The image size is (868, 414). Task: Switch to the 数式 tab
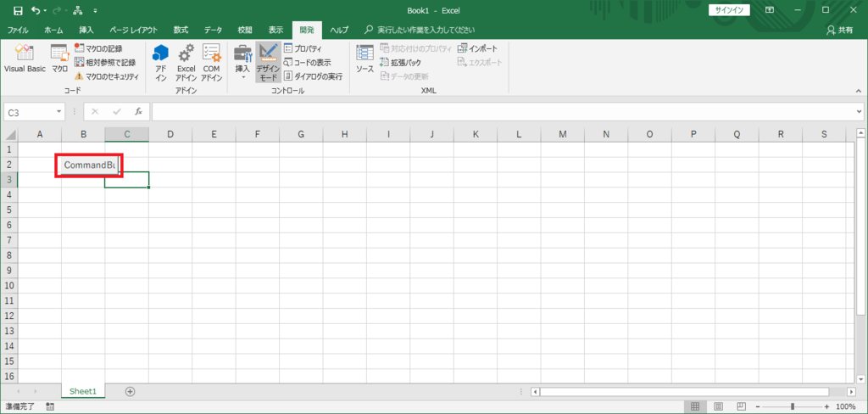181,30
